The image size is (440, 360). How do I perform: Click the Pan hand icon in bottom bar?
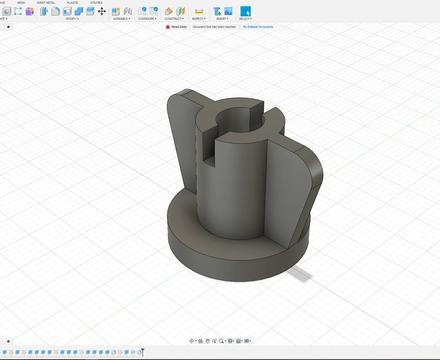[x=207, y=341]
